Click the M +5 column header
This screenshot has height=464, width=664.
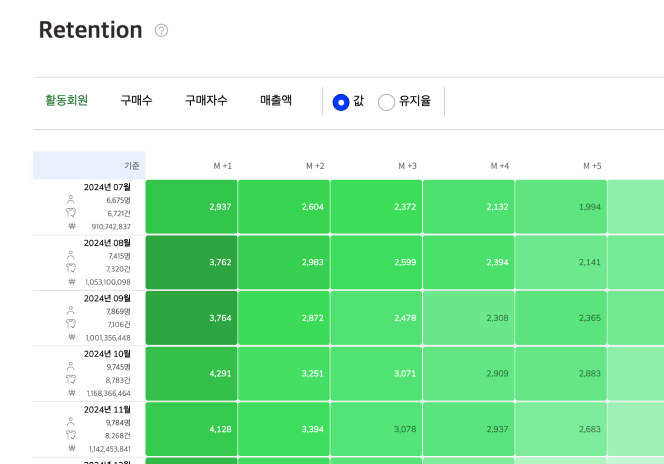(592, 166)
